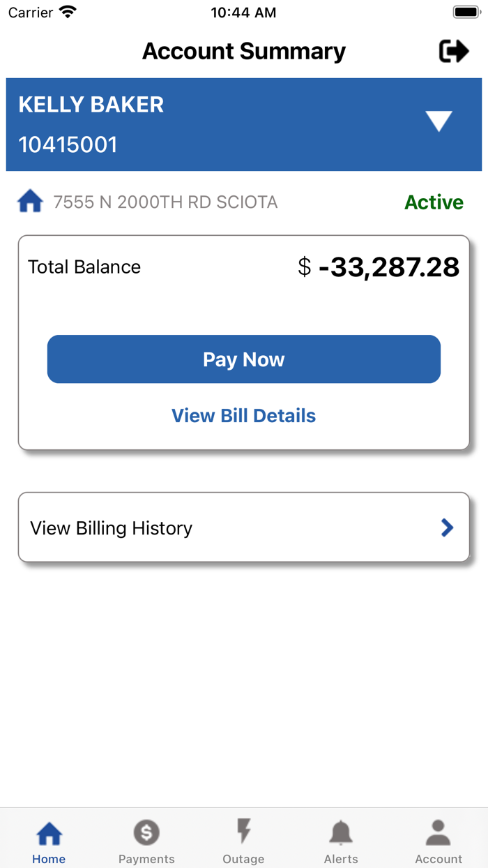Open the Outage lightning bolt icon
488x868 pixels.
pyautogui.click(x=243, y=830)
